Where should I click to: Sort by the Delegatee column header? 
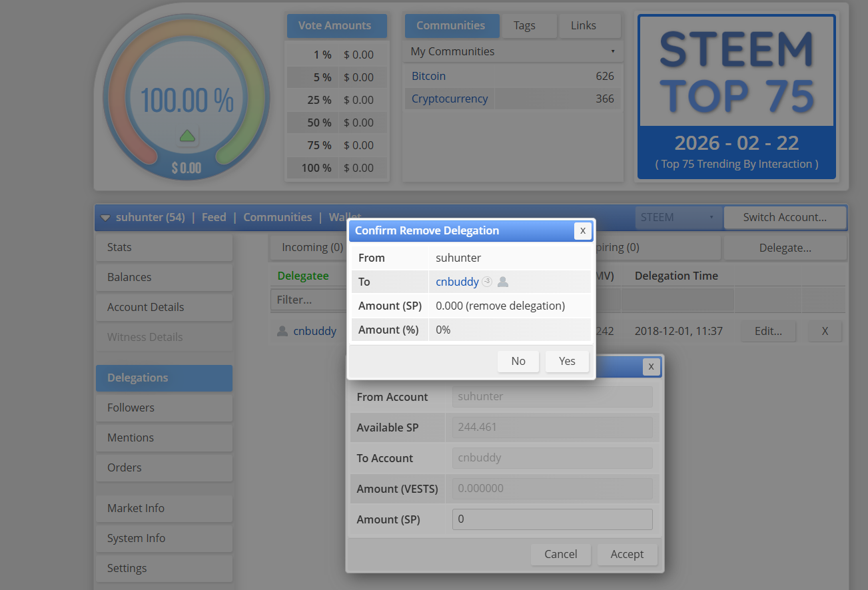tap(303, 276)
